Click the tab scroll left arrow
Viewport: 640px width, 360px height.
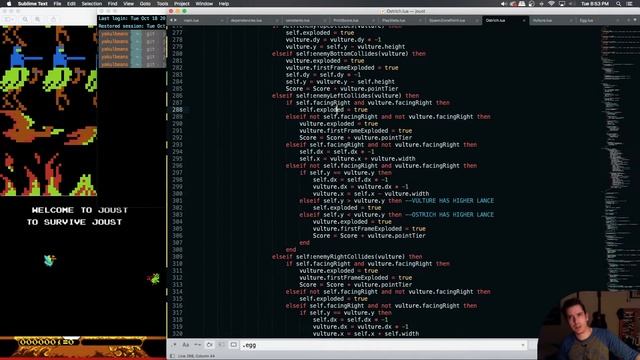click(x=171, y=20)
